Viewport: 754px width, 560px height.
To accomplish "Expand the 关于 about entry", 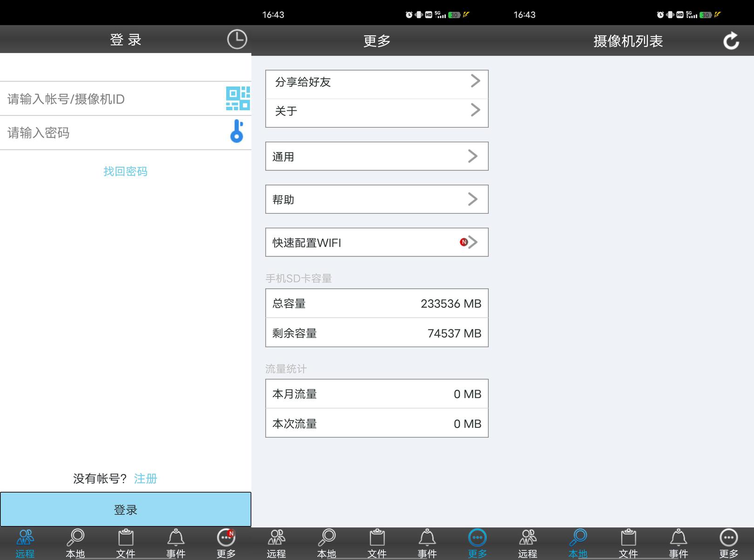I will point(377,111).
